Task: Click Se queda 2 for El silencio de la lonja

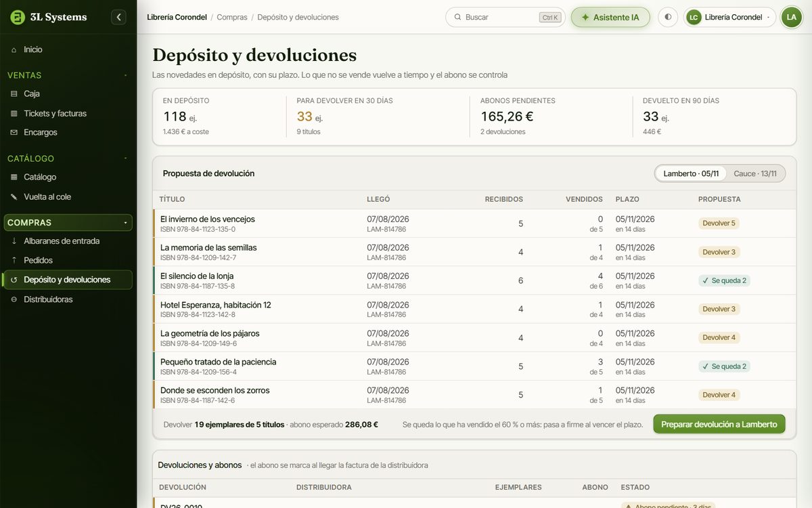Action: coord(724,280)
